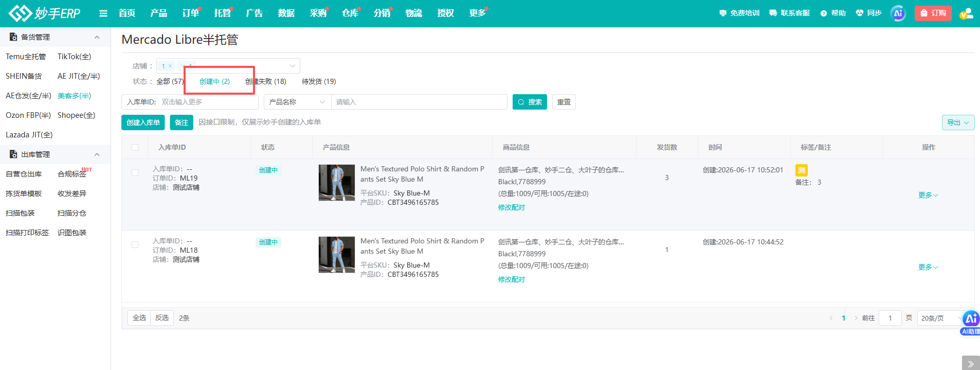Toggle the hamburger menu icon
This screenshot has height=370, width=980.
pos(103,13)
